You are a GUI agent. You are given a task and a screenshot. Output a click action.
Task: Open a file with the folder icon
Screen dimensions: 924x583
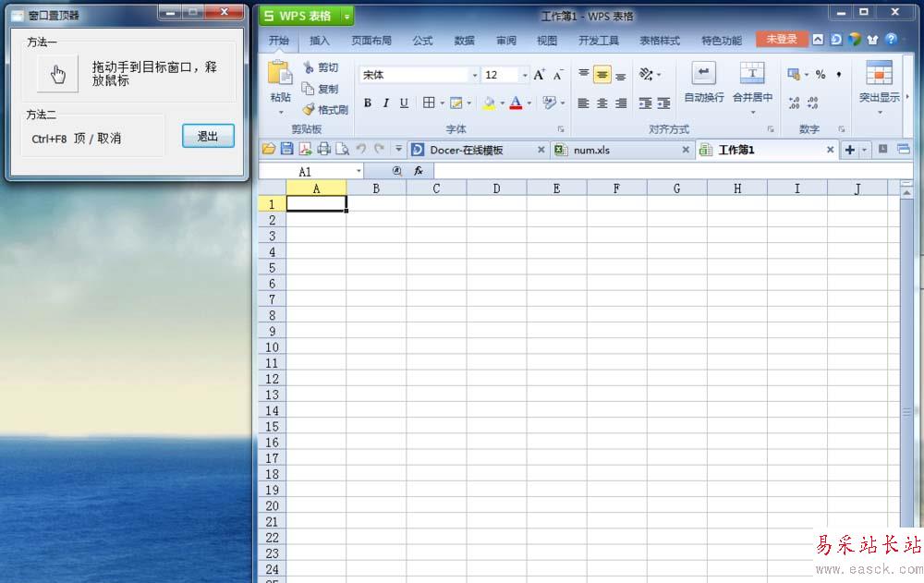click(269, 149)
